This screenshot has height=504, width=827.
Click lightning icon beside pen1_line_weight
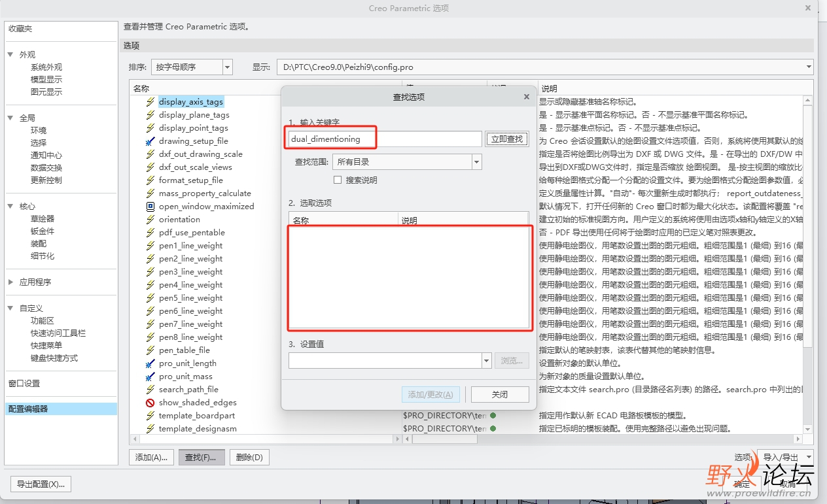(150, 246)
